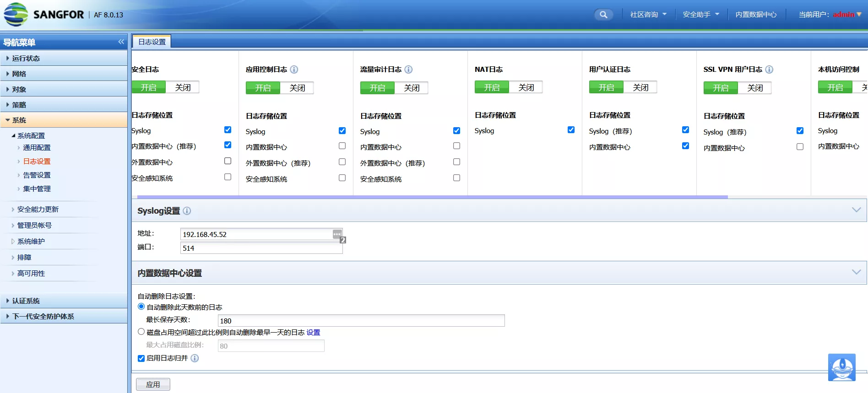Click the 设置 link for disk ratio
The width and height of the screenshot is (868, 393).
[x=313, y=333]
